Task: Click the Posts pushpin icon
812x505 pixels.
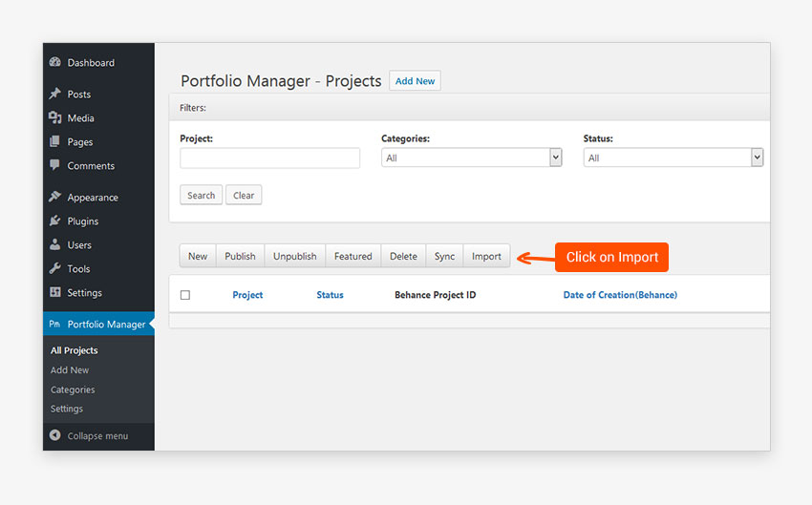Action: (x=54, y=95)
